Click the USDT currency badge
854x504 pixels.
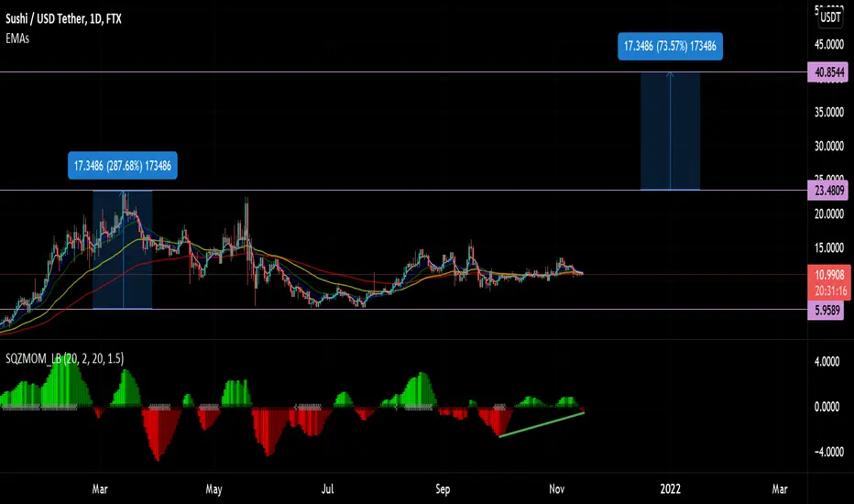(x=830, y=17)
